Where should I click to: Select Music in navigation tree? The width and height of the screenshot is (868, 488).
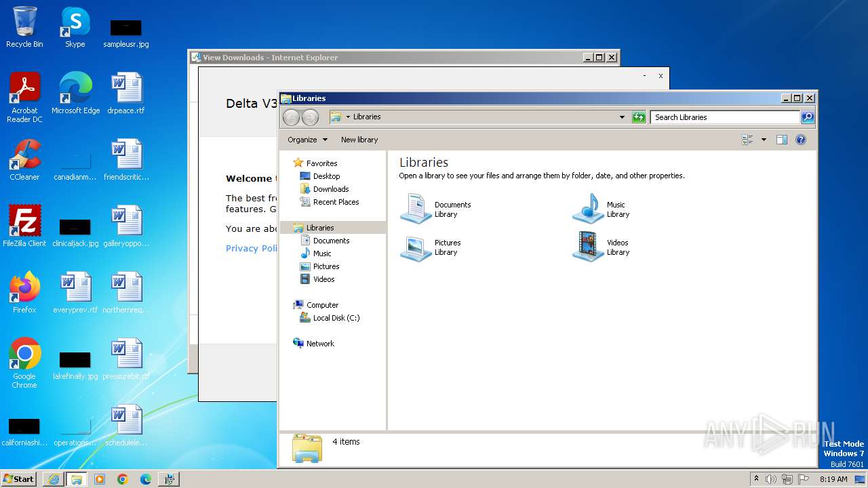pyautogui.click(x=322, y=253)
